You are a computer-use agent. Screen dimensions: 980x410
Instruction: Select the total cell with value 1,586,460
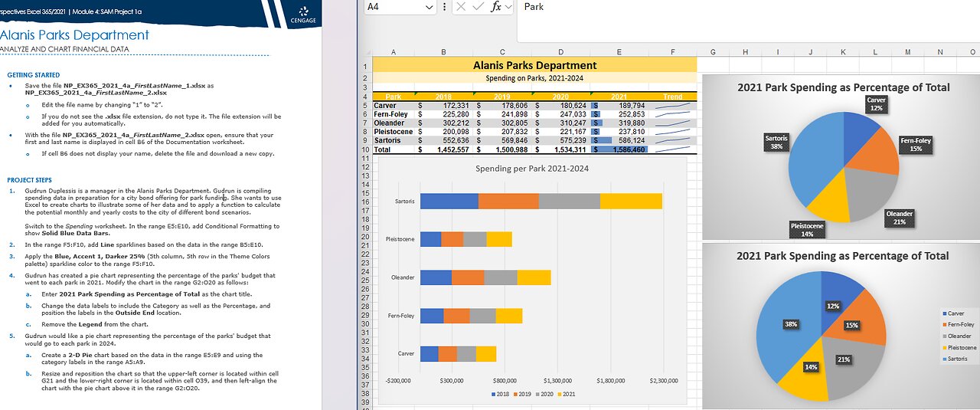pos(619,149)
